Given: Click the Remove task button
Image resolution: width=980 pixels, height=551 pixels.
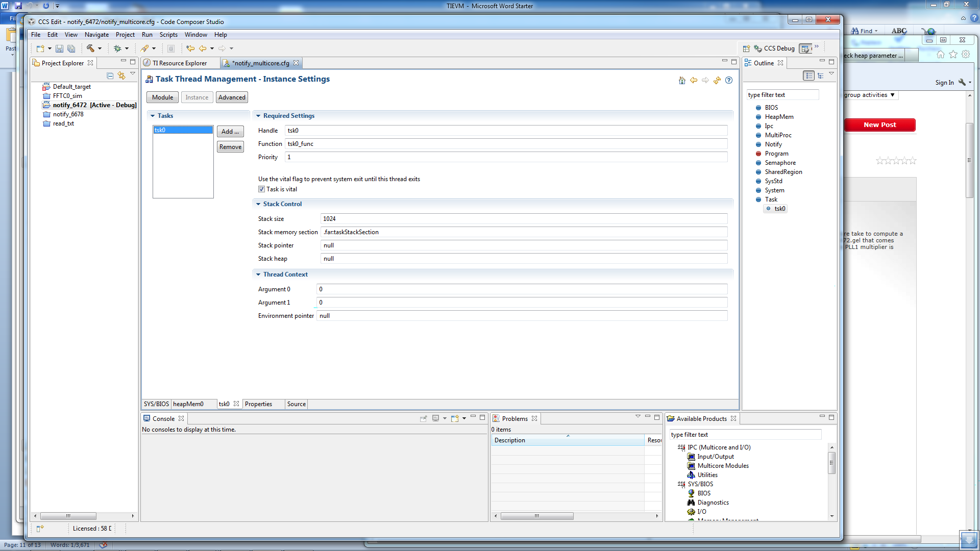Looking at the screenshot, I should tap(230, 146).
